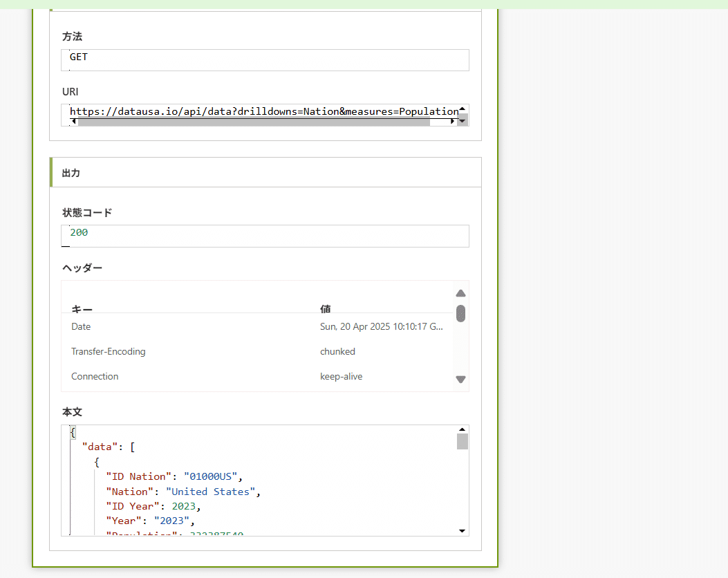728x578 pixels.
Task: Click inside the URI text field
Action: (263, 111)
